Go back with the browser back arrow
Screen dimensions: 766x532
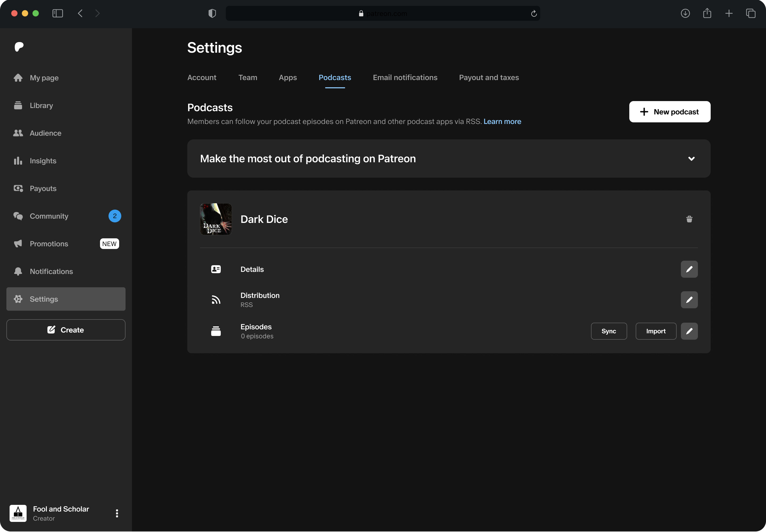(x=80, y=13)
